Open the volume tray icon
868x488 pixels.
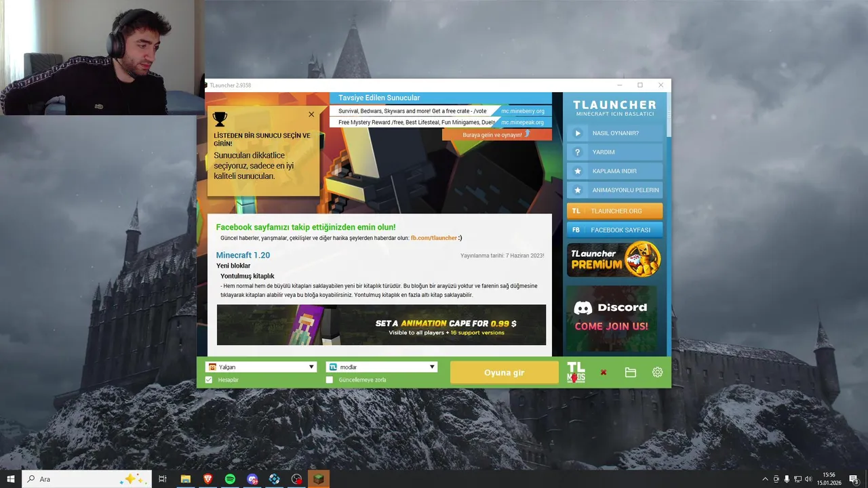click(808, 479)
